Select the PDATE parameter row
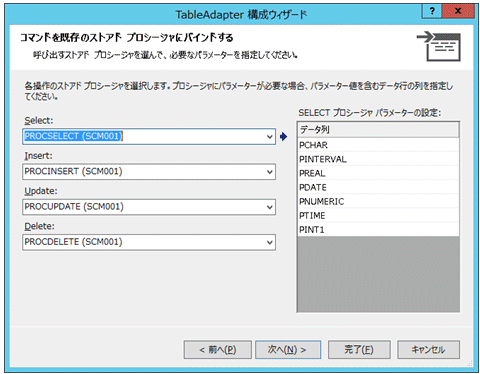Viewport: 480px width, 374px height. click(x=378, y=187)
